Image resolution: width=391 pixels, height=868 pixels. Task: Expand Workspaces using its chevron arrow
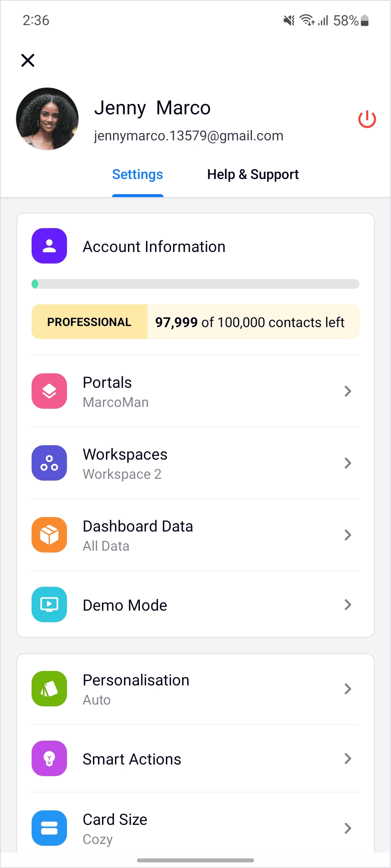tap(348, 463)
